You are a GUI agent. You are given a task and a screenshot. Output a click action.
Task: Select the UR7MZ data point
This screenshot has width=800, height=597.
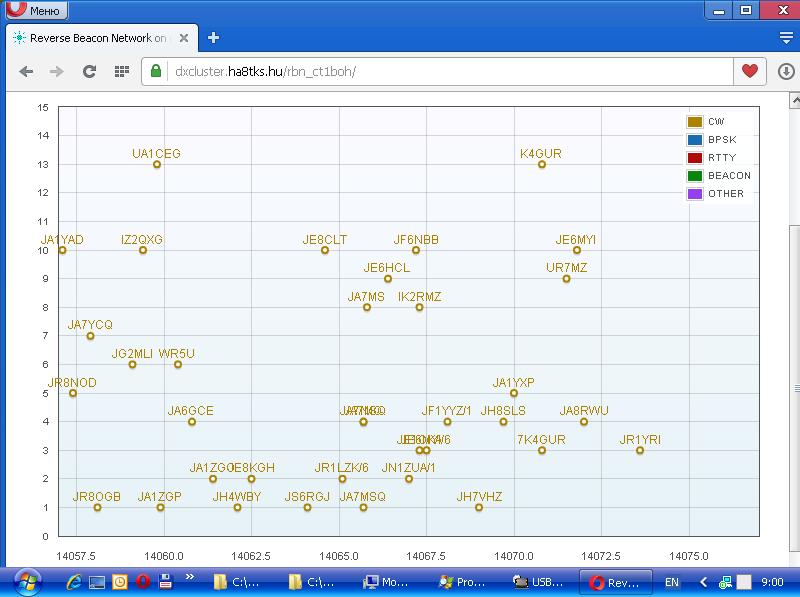click(x=566, y=279)
